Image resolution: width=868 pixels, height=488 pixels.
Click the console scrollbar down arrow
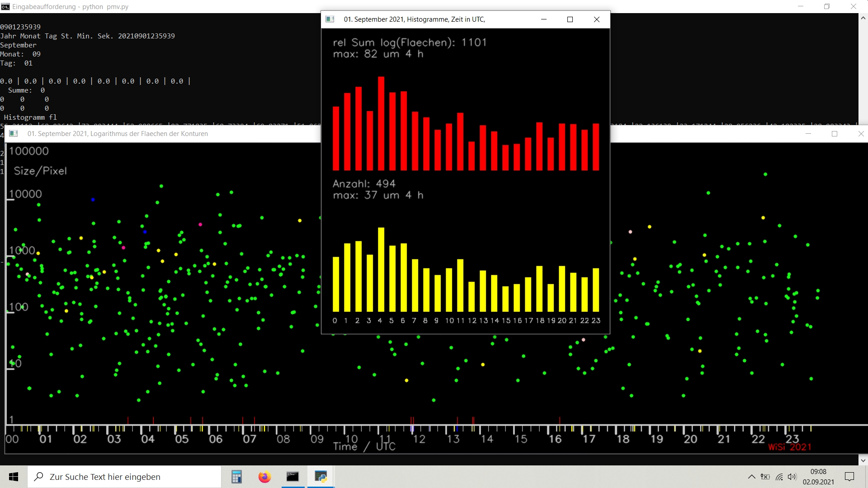pos(863,460)
